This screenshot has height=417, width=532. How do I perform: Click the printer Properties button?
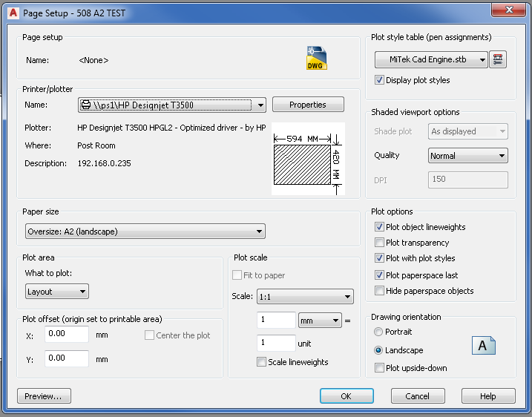(x=308, y=105)
